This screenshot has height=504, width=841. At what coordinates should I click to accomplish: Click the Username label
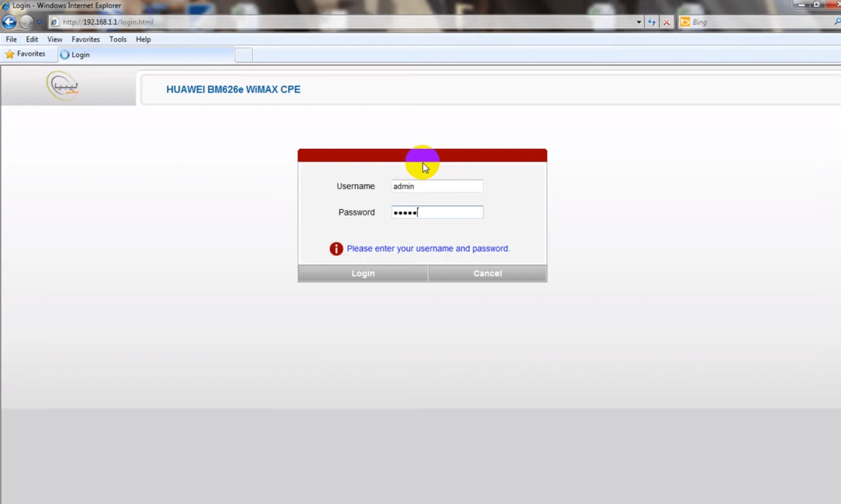click(x=355, y=186)
